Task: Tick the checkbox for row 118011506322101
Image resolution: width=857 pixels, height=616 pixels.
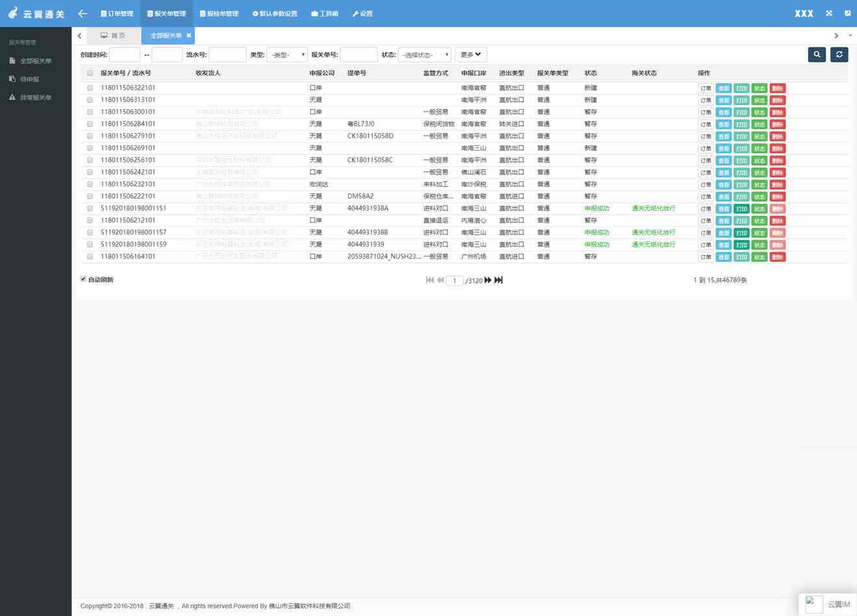Action: pos(90,88)
